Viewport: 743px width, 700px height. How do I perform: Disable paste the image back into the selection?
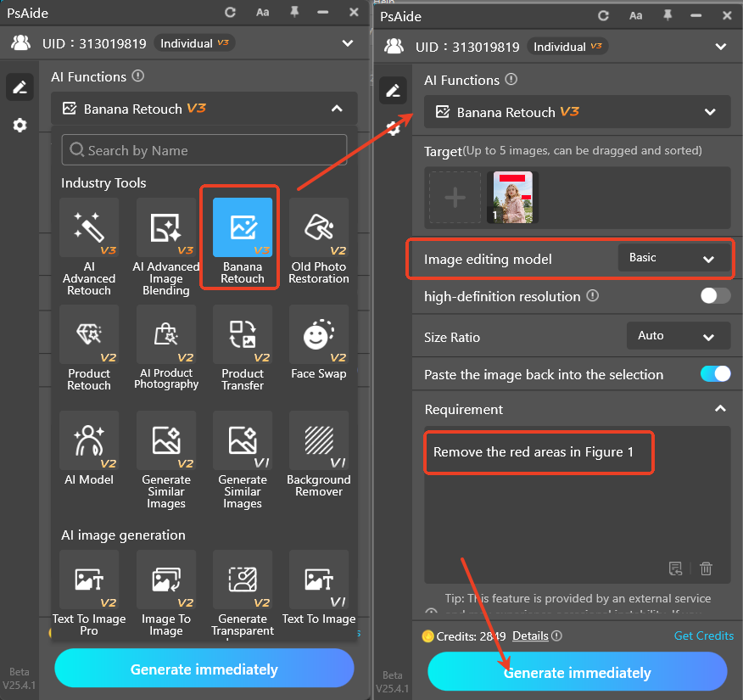[715, 373]
